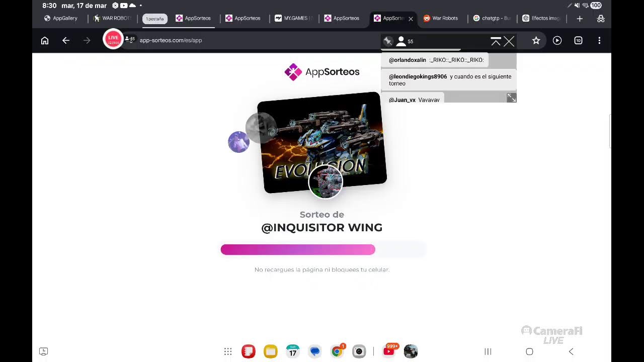Open the Calendar app showing 17
The image size is (644, 362).
[293, 351]
